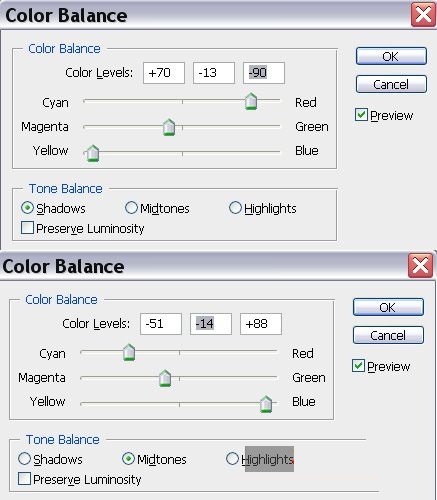The height and width of the screenshot is (500, 437).
Task: Confirm the bottom dialog with OK
Action: (388, 307)
